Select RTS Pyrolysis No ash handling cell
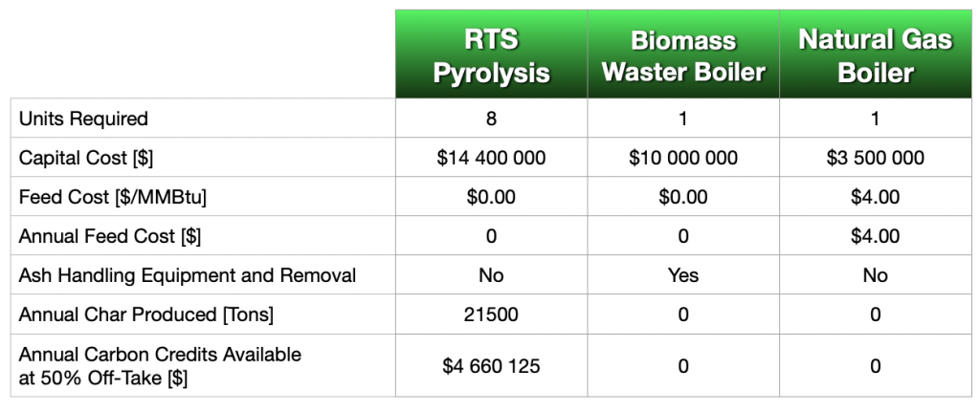This screenshot has height=412, width=980. tap(491, 274)
